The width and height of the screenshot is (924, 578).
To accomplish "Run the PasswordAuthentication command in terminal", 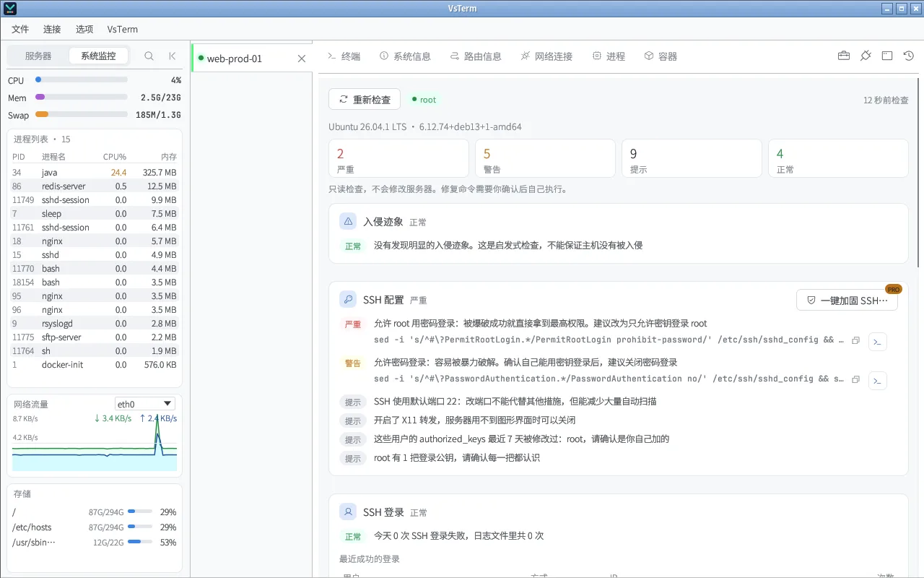I will [878, 380].
